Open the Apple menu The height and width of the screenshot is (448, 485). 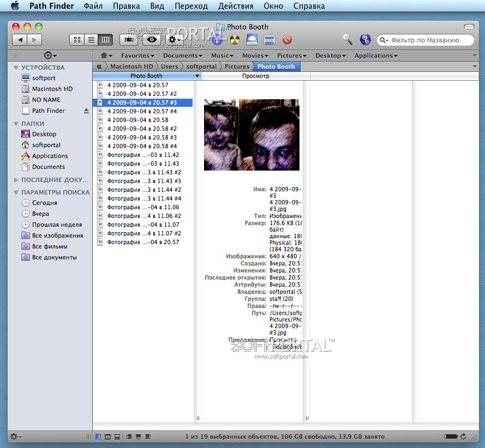point(15,5)
